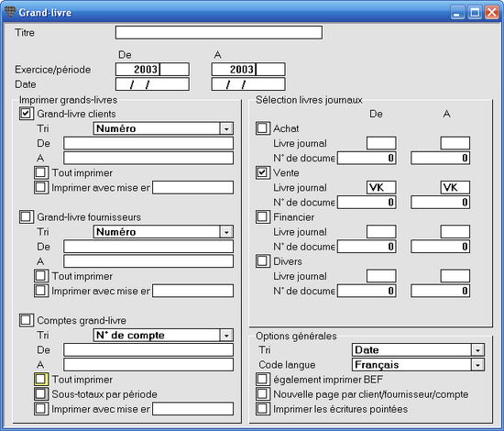Uncheck the Grand-livre clients checkbox

[x=26, y=114]
